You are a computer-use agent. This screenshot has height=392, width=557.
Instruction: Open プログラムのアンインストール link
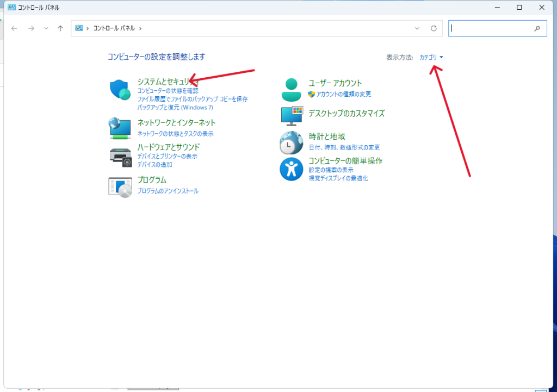(x=168, y=191)
